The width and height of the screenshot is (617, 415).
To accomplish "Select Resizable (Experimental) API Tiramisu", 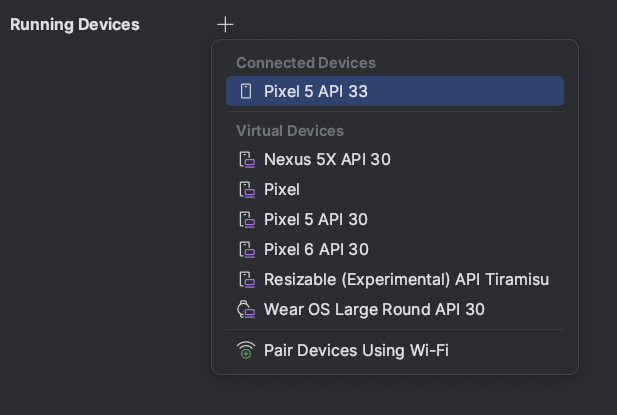I will pyautogui.click(x=406, y=279).
